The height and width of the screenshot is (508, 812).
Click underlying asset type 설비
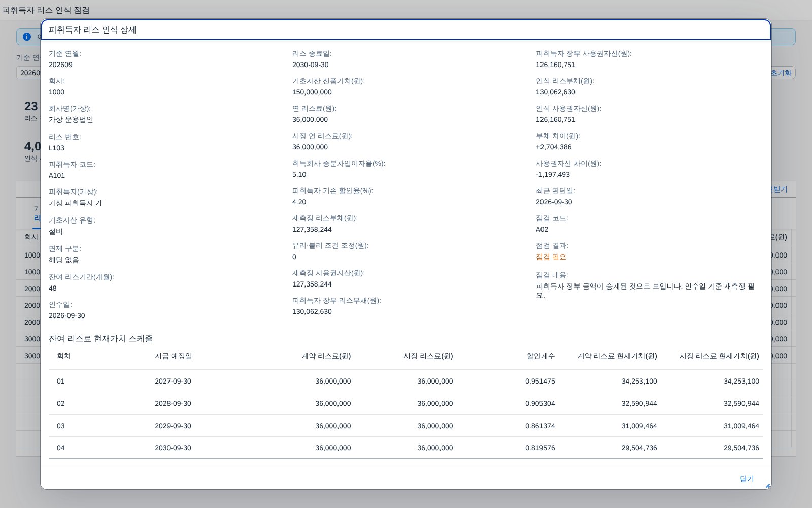pyautogui.click(x=56, y=231)
